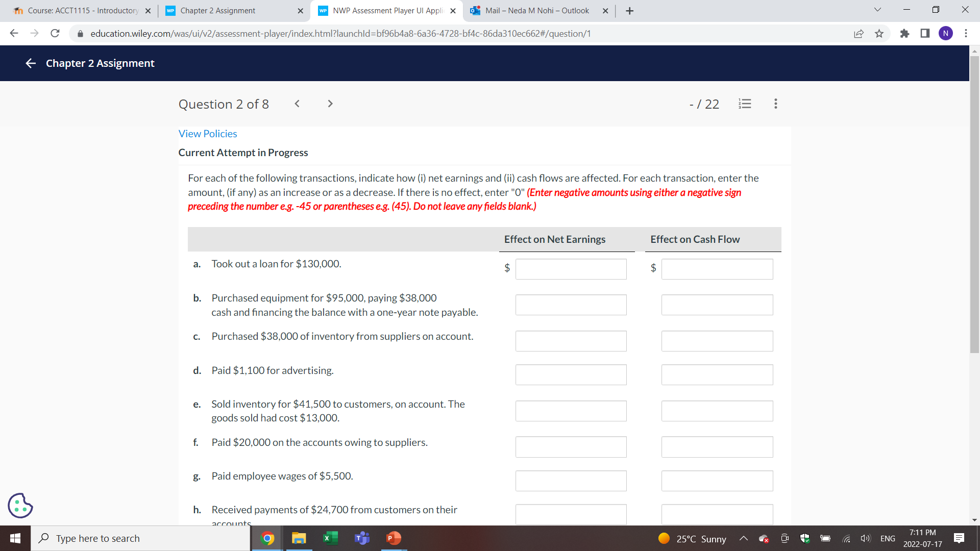Reload the page with the refresh icon

[x=55, y=33]
